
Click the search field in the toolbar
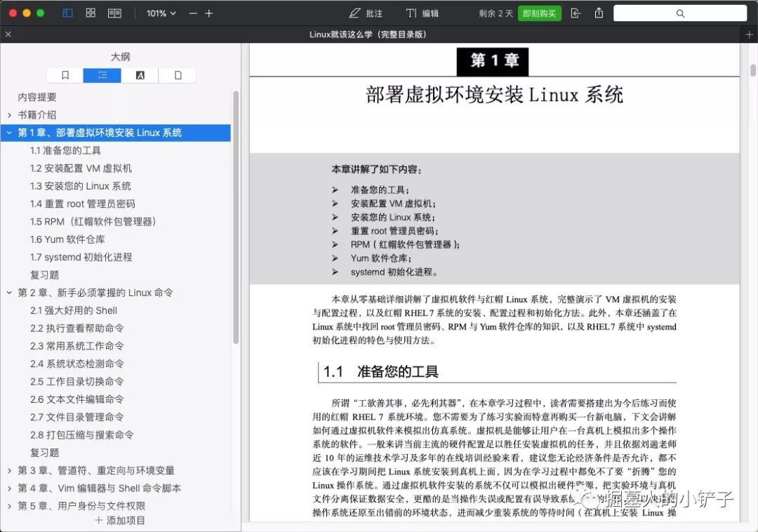click(679, 13)
